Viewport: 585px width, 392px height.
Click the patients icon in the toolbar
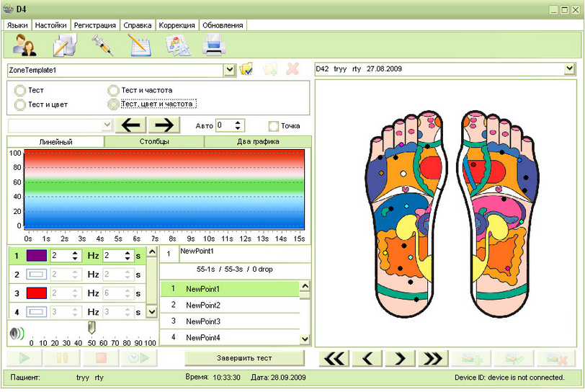(x=24, y=45)
